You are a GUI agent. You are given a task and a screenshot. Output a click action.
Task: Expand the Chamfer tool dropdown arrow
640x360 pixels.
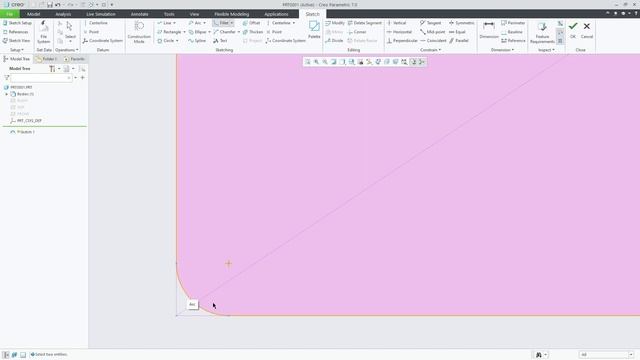tap(239, 32)
